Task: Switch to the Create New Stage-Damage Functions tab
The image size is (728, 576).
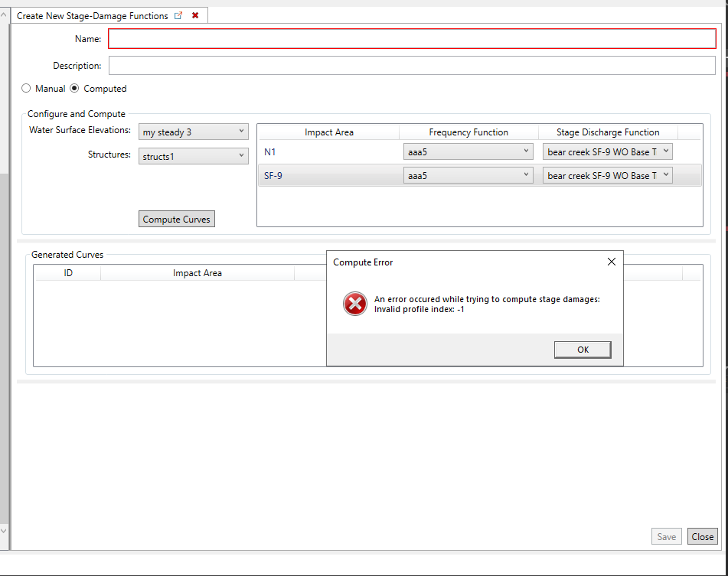Action: click(x=92, y=15)
